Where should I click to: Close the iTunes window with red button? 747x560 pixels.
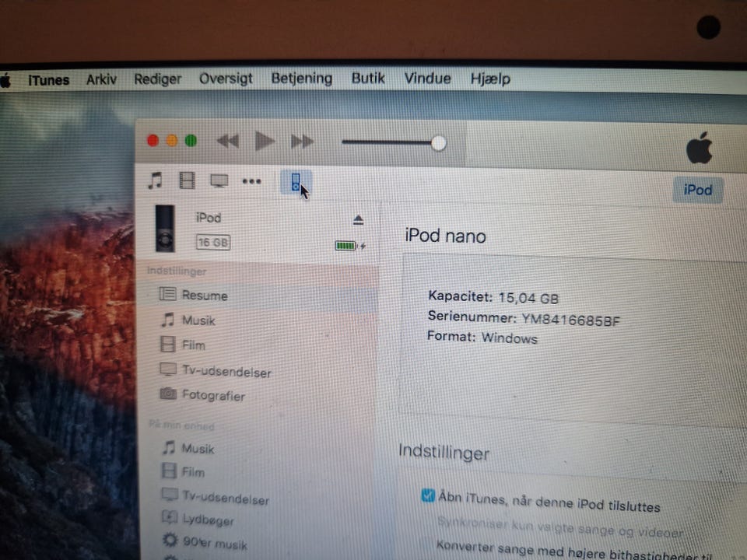[153, 141]
